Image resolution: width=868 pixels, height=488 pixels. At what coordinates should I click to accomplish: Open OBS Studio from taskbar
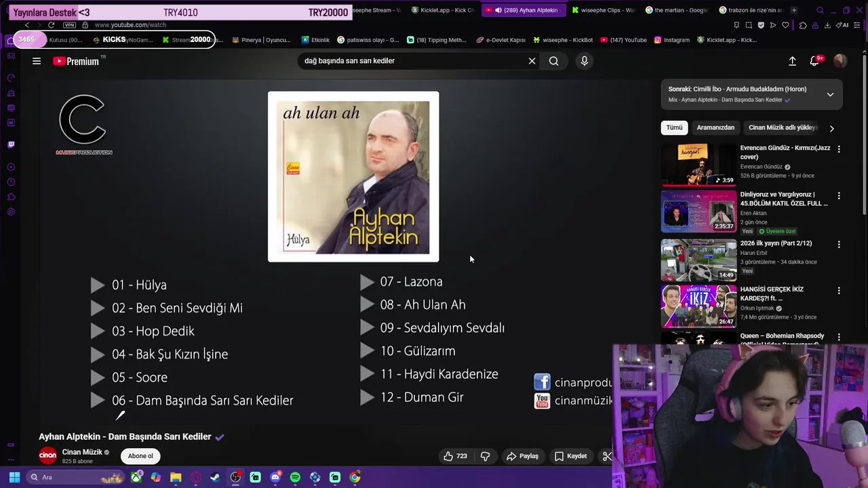(235, 477)
